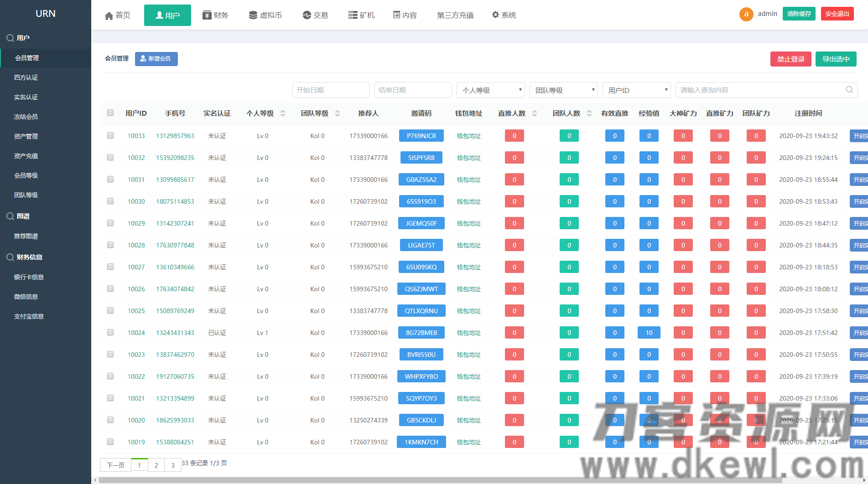Click the sort arrows beside 团队等级 column
868x484 pixels.
pyautogui.click(x=338, y=113)
